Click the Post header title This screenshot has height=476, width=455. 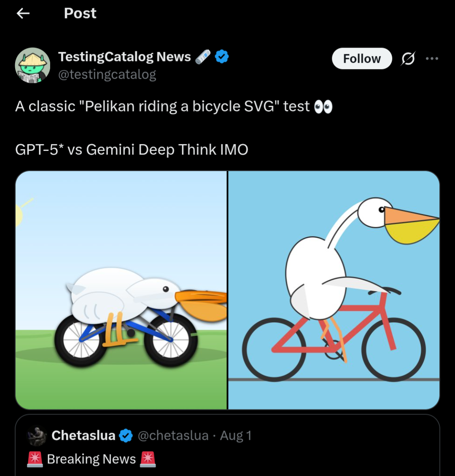pyautogui.click(x=80, y=13)
